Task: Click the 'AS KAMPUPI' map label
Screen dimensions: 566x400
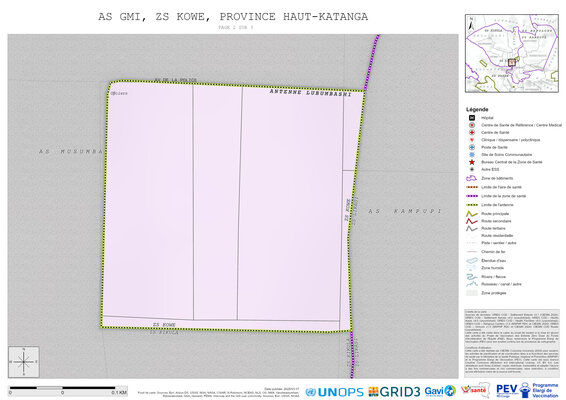Action: click(405, 211)
